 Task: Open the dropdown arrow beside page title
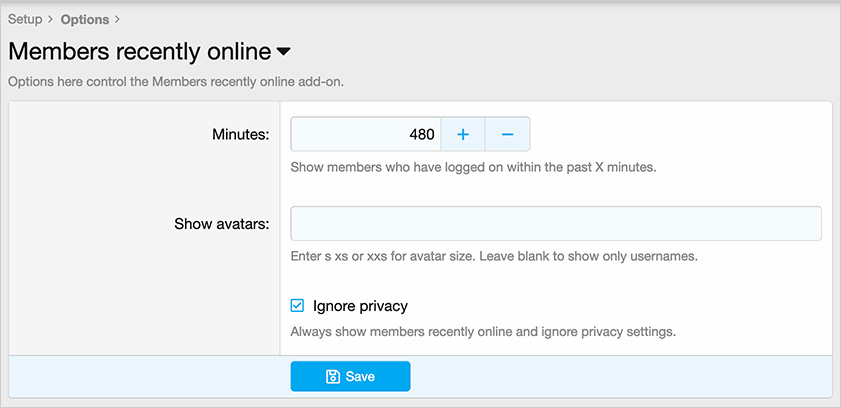tap(283, 51)
